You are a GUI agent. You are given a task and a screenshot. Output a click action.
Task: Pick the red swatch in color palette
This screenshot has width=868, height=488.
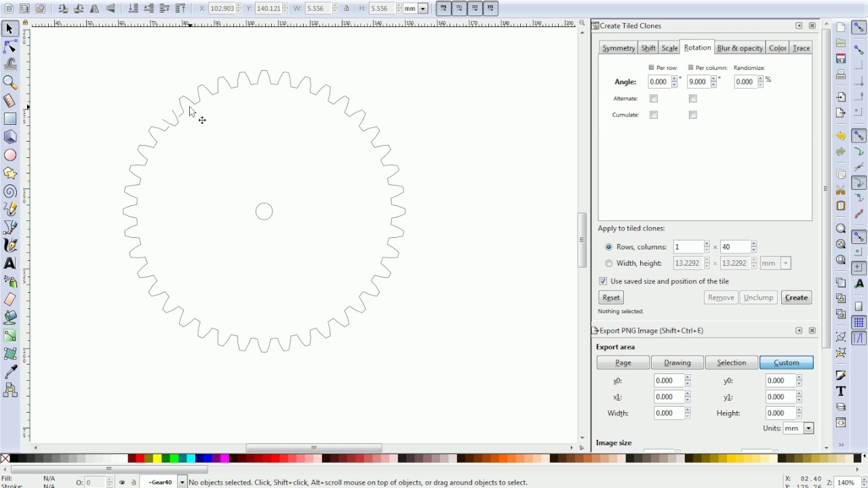coord(140,459)
